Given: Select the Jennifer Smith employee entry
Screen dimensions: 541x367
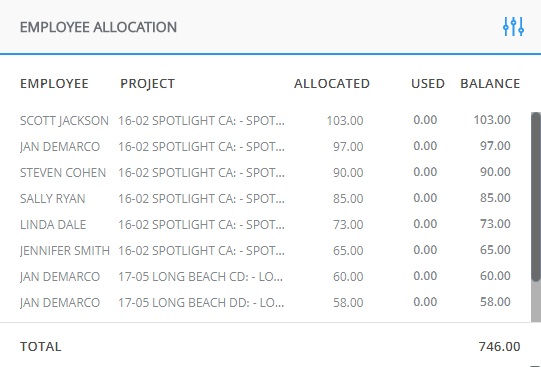Looking at the screenshot, I should pyautogui.click(x=65, y=250).
